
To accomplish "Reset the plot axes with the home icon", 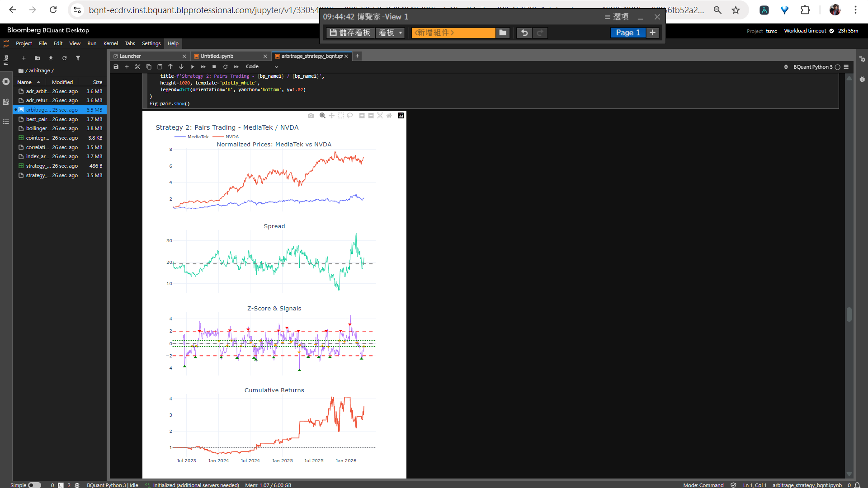I will click(x=389, y=116).
